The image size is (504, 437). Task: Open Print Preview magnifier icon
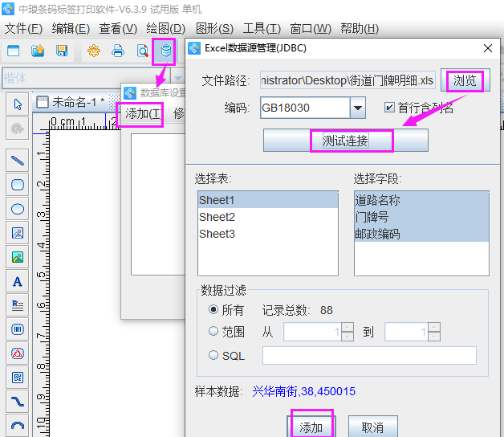point(142,51)
